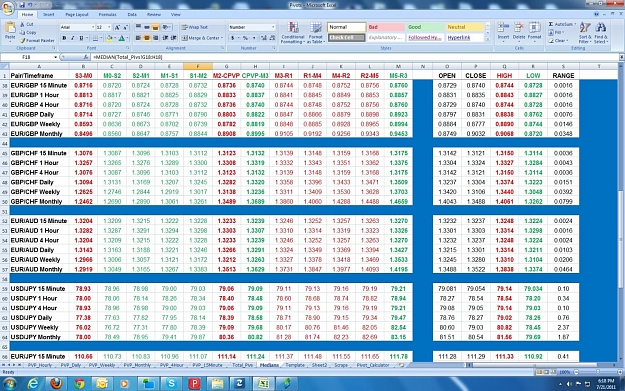
Task: Open number format dropdown showing Number
Action: tap(273, 27)
